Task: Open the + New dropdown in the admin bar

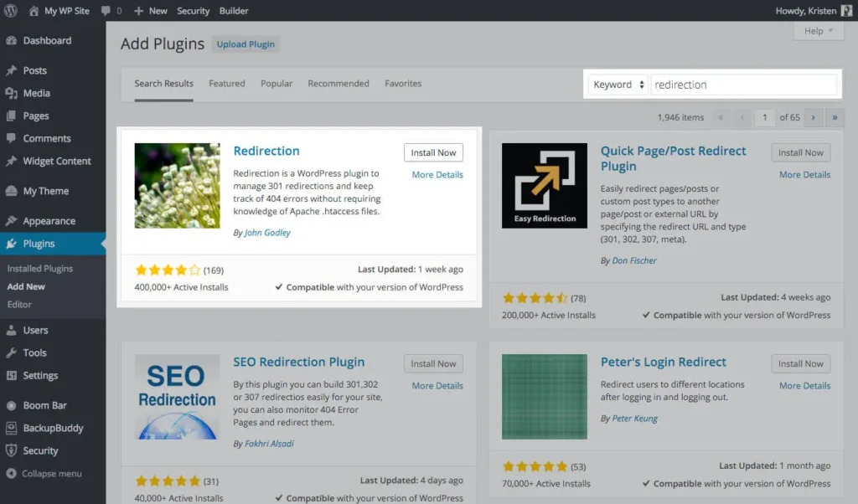Action: pos(150,10)
